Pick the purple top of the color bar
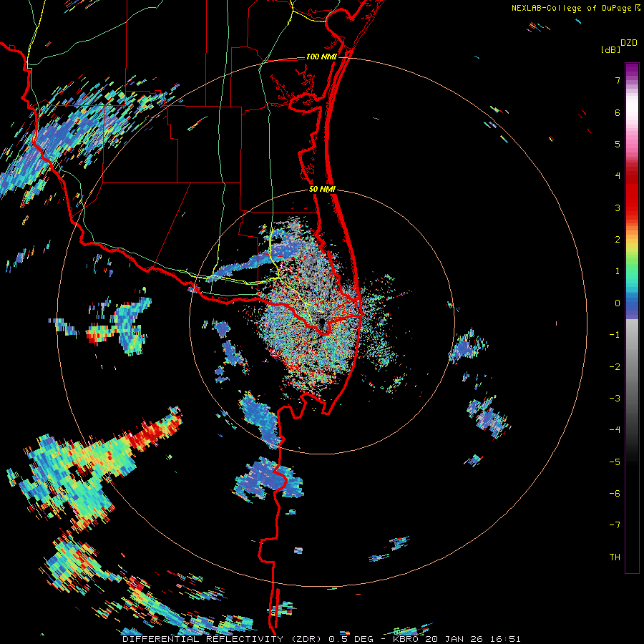The width and height of the screenshot is (644, 644). [x=632, y=70]
